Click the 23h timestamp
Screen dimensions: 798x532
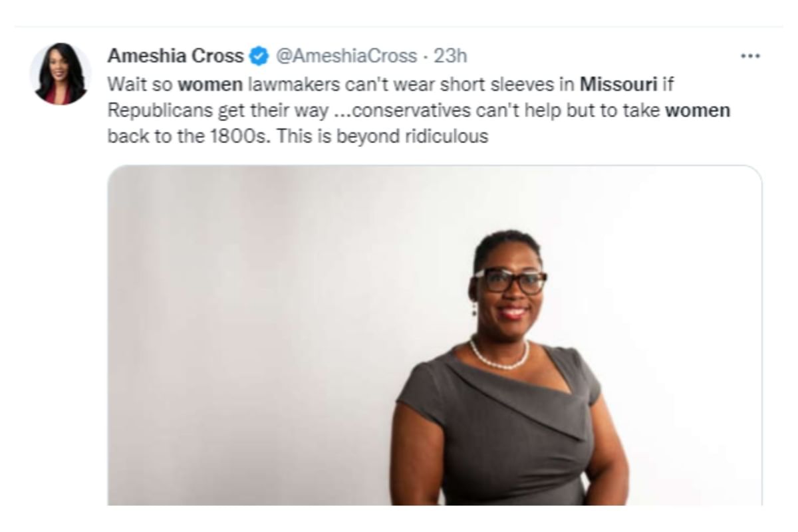pos(450,57)
